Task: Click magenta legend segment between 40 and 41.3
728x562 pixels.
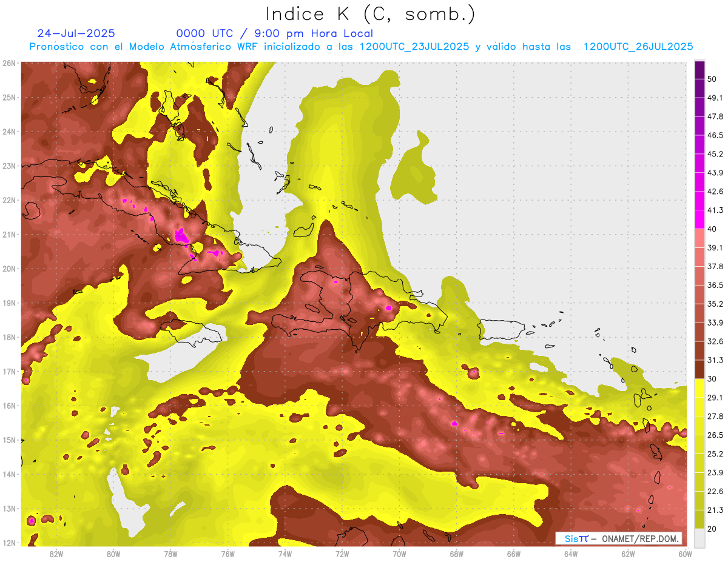Action: pos(699,219)
